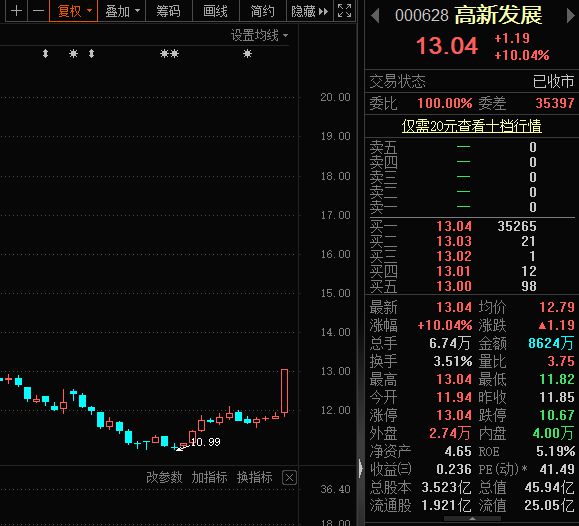Click the rightmost star event marker

(x=247, y=54)
